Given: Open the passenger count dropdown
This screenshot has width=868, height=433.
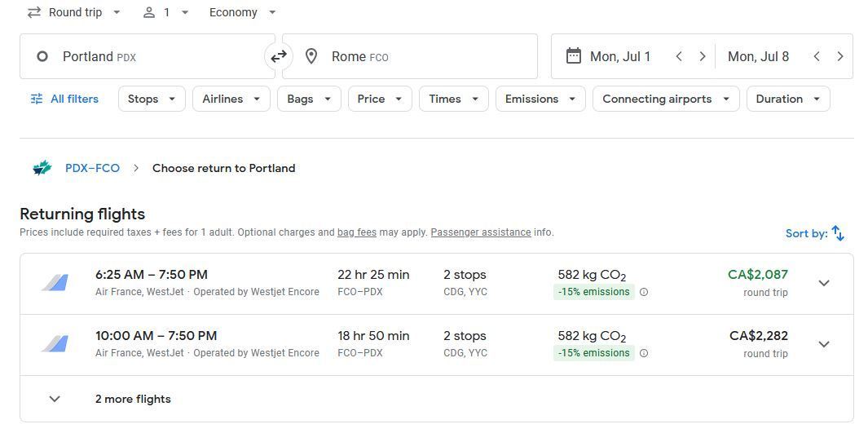Looking at the screenshot, I should pyautogui.click(x=165, y=12).
